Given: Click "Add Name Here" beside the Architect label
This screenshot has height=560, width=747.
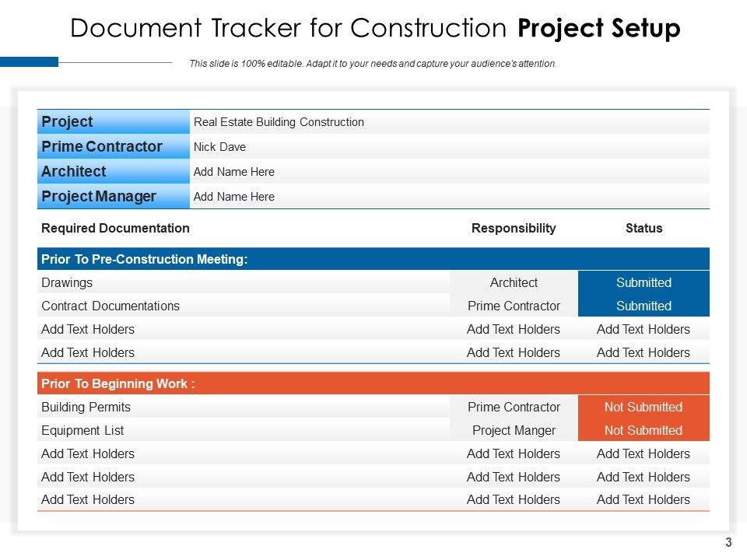Looking at the screenshot, I should pos(234,172).
